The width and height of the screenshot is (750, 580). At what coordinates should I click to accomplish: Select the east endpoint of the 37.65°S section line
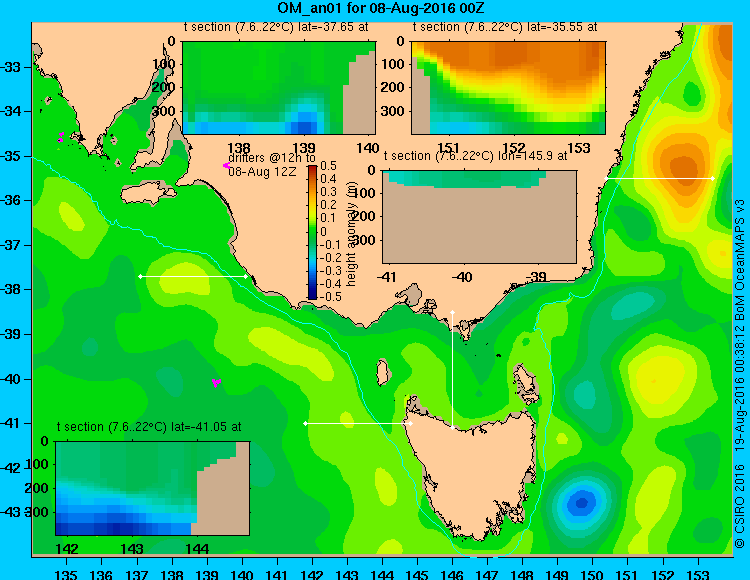(x=246, y=276)
